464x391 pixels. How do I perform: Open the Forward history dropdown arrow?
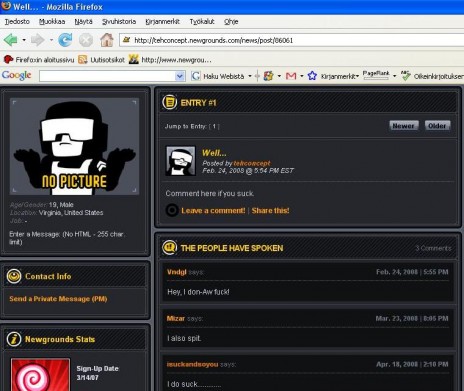point(51,40)
